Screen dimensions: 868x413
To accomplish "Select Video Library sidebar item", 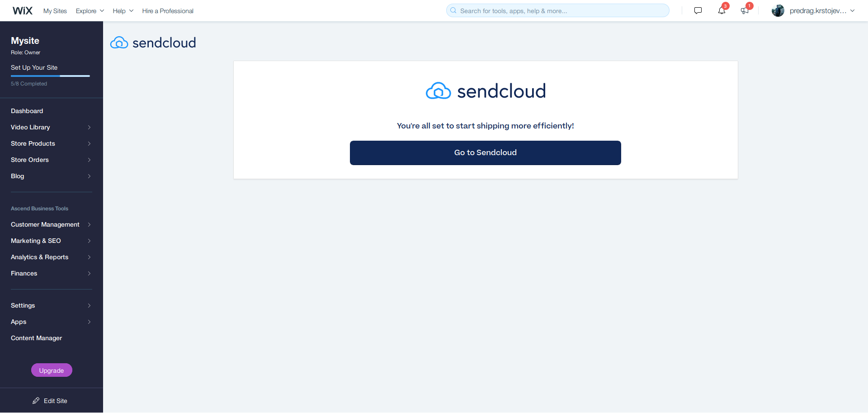I will 52,127.
